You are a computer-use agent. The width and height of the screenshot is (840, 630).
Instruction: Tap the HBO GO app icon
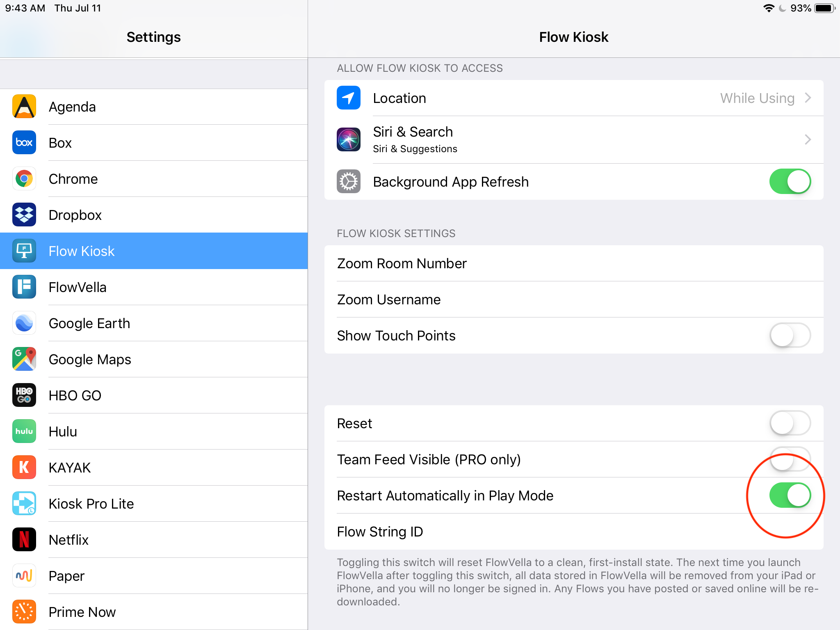coord(24,395)
